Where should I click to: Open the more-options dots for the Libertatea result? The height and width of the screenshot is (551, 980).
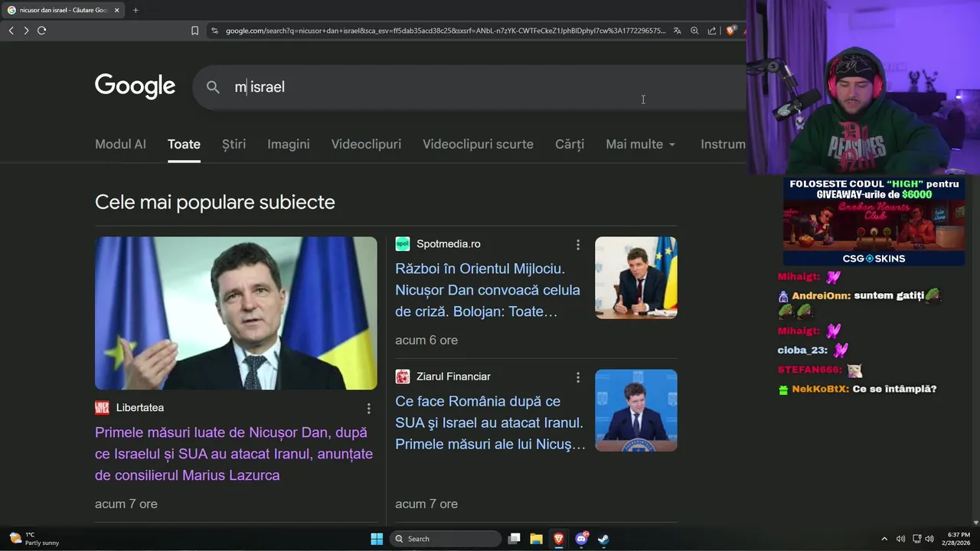pyautogui.click(x=368, y=409)
